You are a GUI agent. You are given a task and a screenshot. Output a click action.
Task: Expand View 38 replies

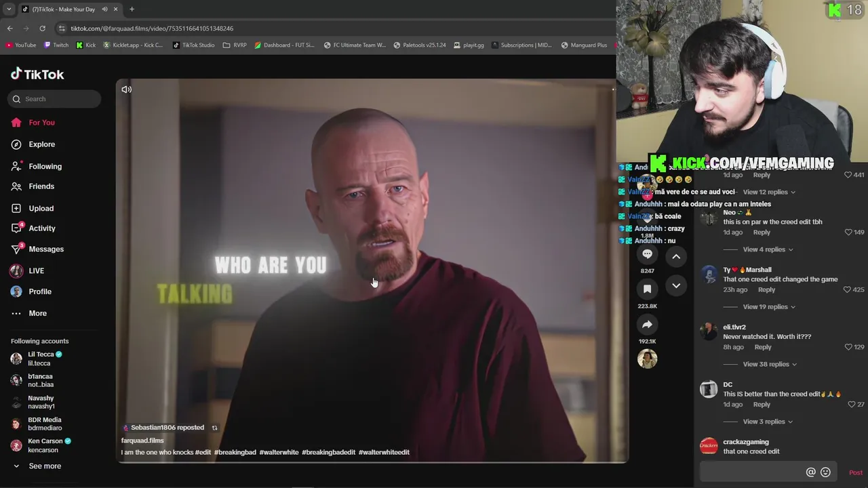click(x=769, y=364)
